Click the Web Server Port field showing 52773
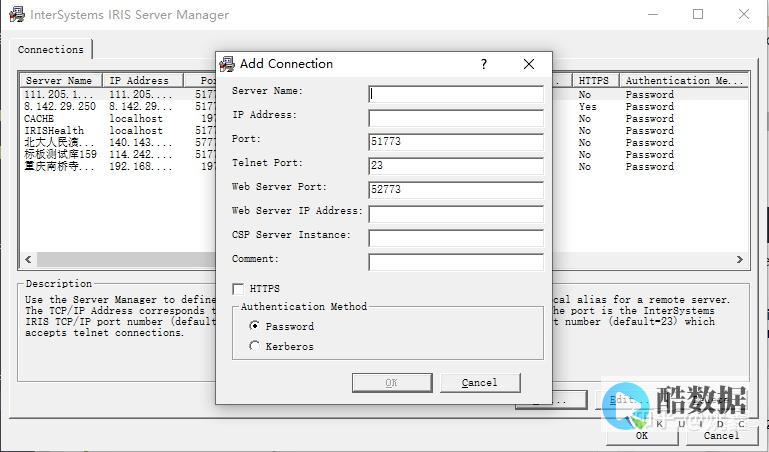This screenshot has width=769, height=452. point(456,189)
